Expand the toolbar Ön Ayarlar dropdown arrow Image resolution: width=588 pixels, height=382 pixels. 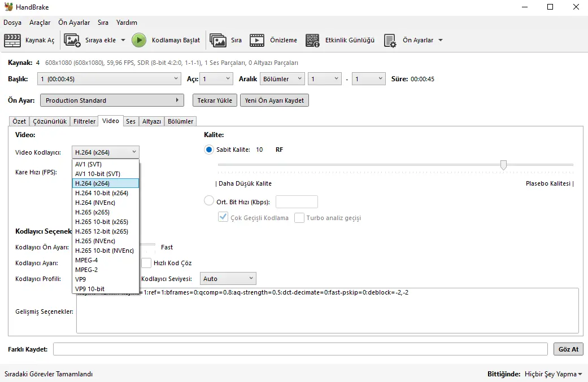pos(441,40)
